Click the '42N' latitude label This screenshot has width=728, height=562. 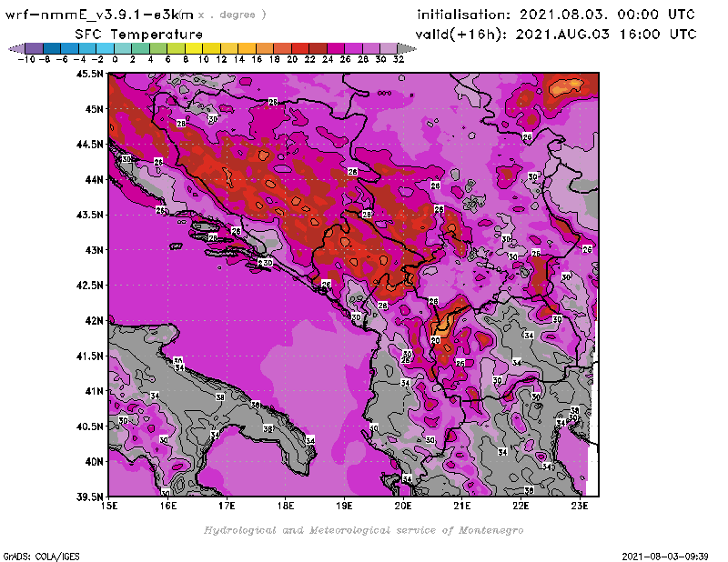(x=94, y=321)
